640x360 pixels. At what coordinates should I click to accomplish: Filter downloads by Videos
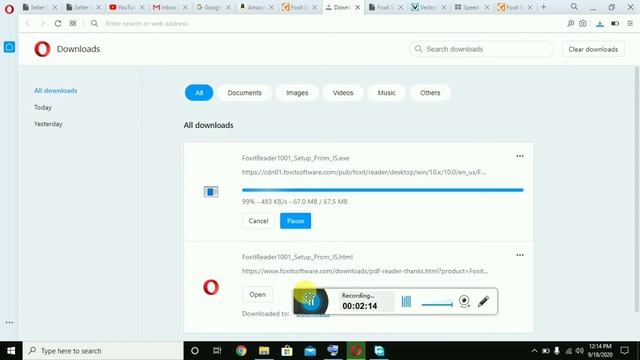click(x=343, y=93)
